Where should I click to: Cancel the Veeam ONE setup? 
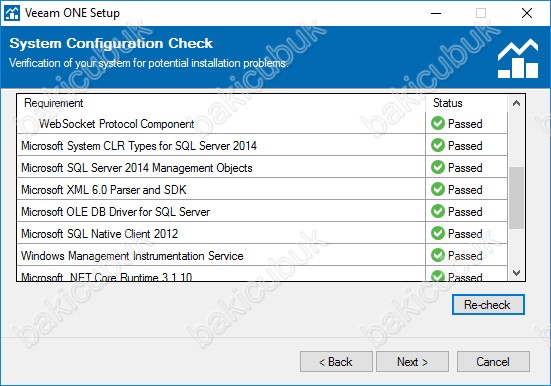pyautogui.click(x=493, y=361)
